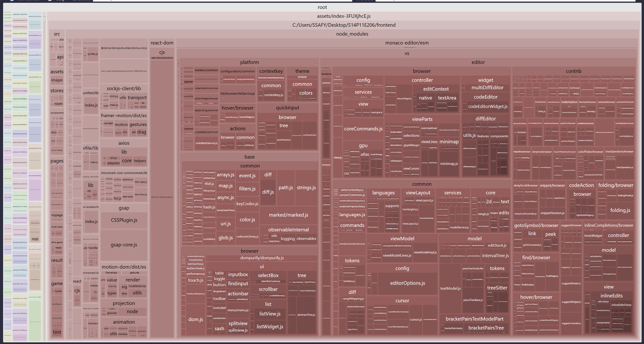Select the marked/marked.js block
This screenshot has width=644, height=344.
pos(288,215)
